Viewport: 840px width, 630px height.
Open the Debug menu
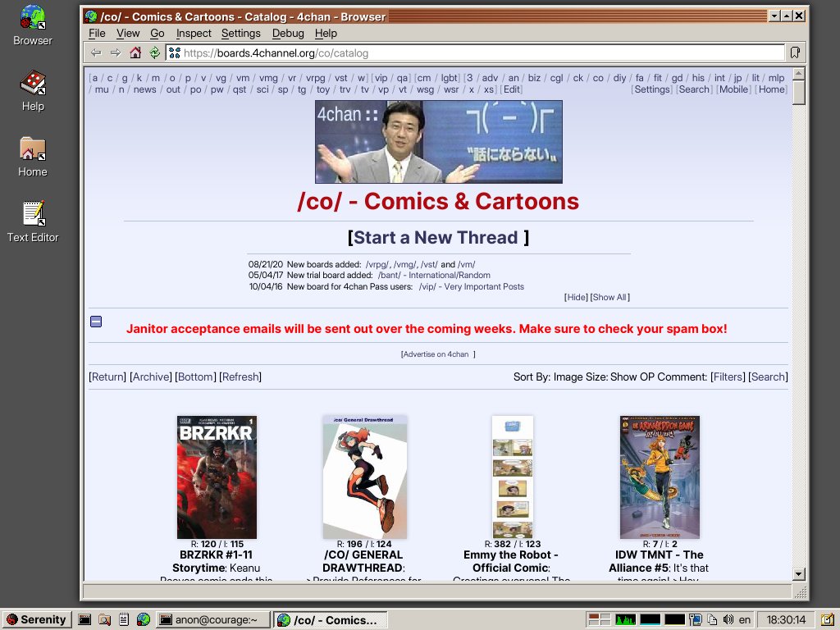click(x=288, y=34)
